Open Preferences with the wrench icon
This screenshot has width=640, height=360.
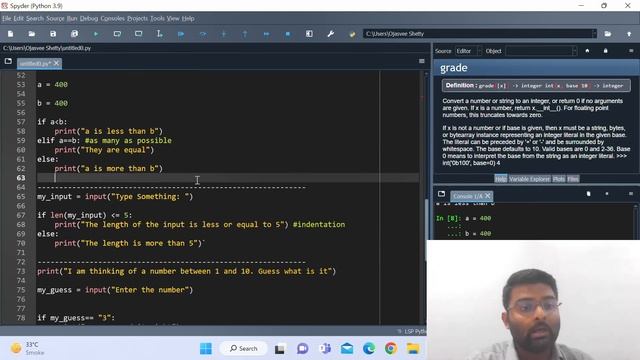pos(331,34)
